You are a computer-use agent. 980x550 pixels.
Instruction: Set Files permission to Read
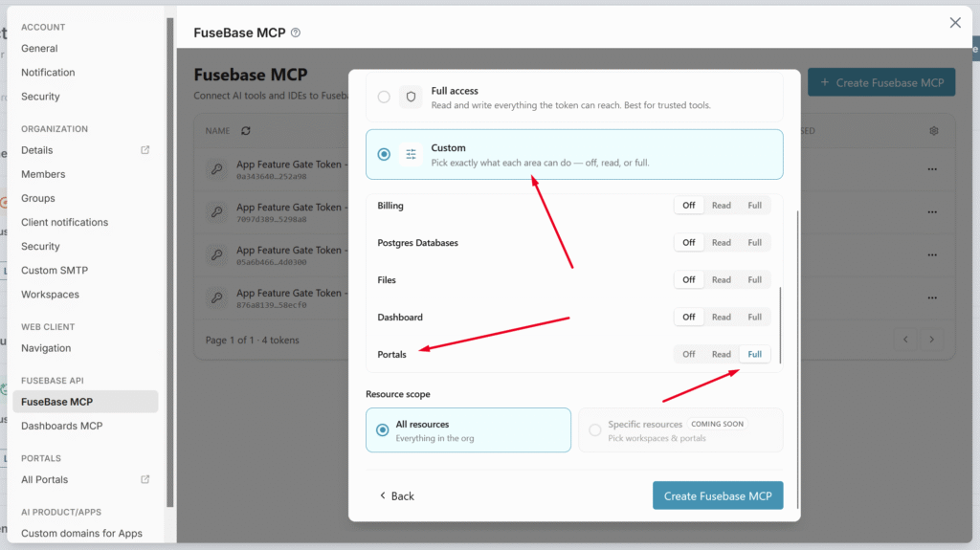click(x=722, y=280)
